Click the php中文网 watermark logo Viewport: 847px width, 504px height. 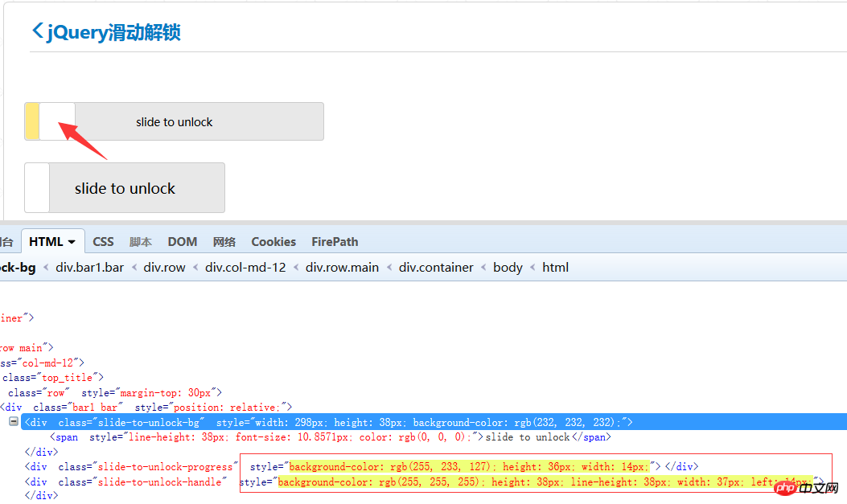coord(806,488)
